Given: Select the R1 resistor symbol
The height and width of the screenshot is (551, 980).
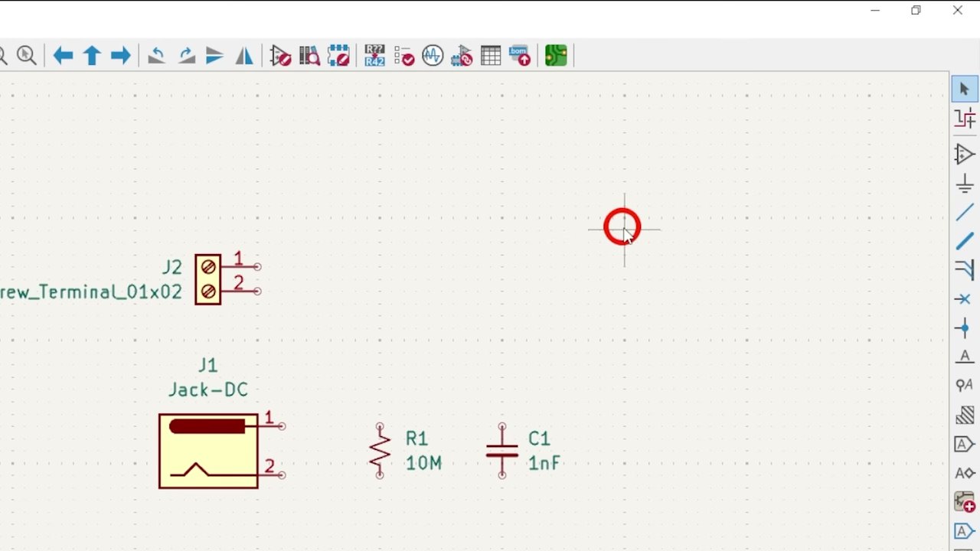Looking at the screenshot, I should [x=380, y=451].
